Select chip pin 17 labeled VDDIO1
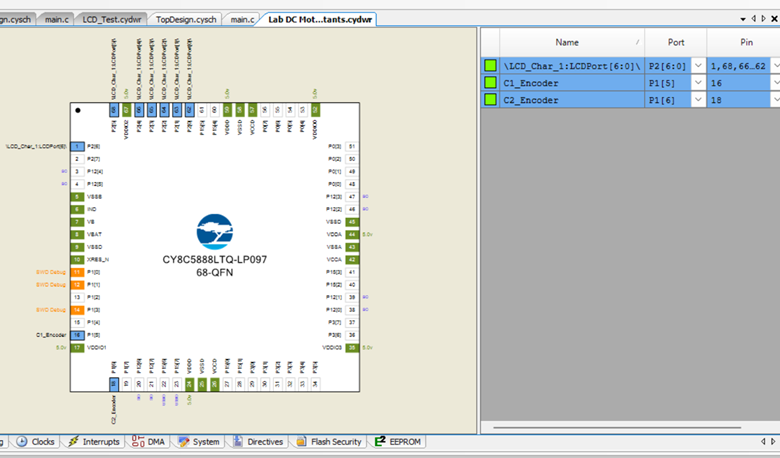 77,348
